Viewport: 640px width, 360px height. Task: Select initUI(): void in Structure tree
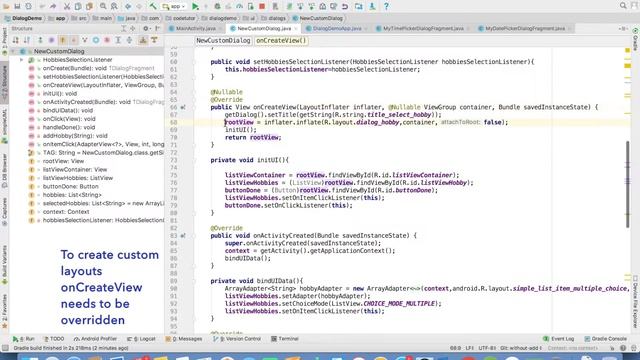[60, 93]
